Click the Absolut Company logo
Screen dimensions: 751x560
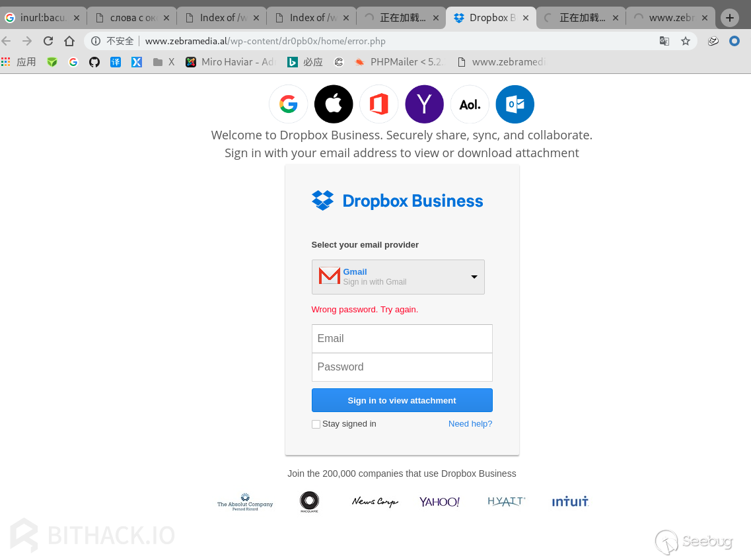tap(245, 502)
